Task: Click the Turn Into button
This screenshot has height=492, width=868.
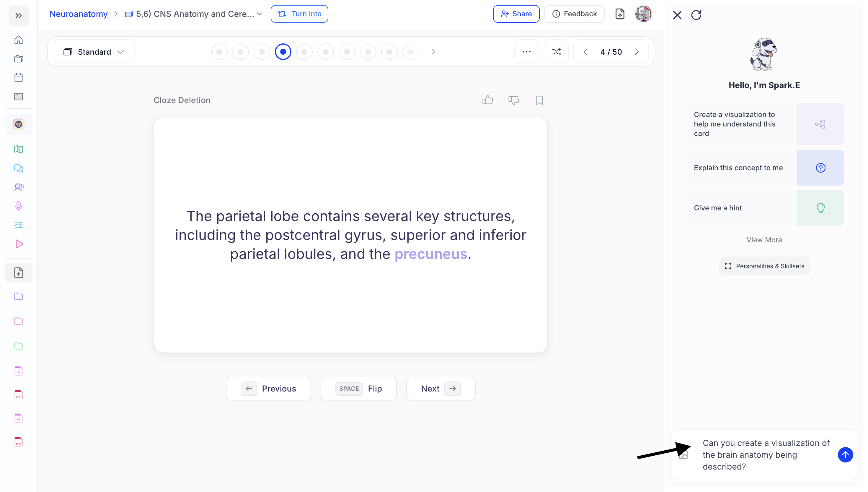Action: 299,14
